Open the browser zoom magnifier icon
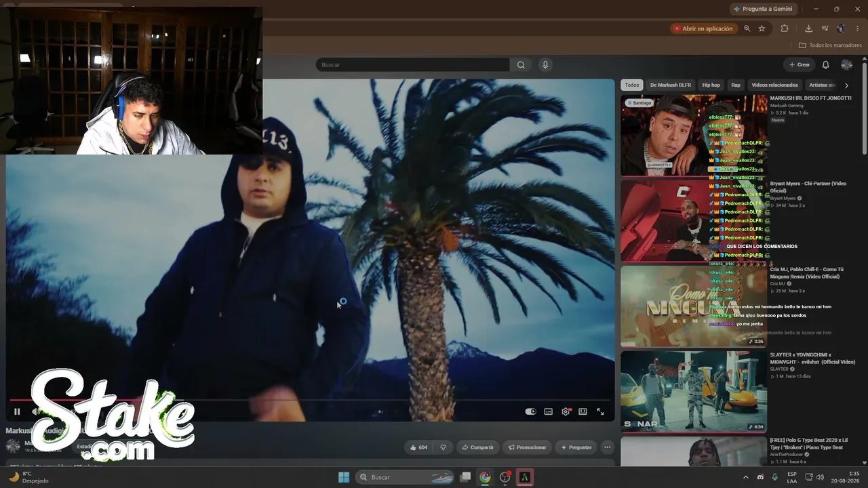This screenshot has height=488, width=868. 747,28
